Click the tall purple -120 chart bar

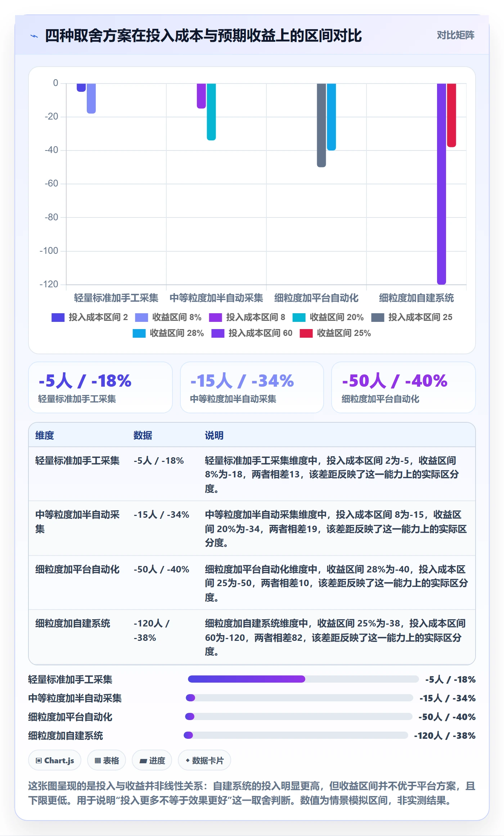[x=441, y=184]
